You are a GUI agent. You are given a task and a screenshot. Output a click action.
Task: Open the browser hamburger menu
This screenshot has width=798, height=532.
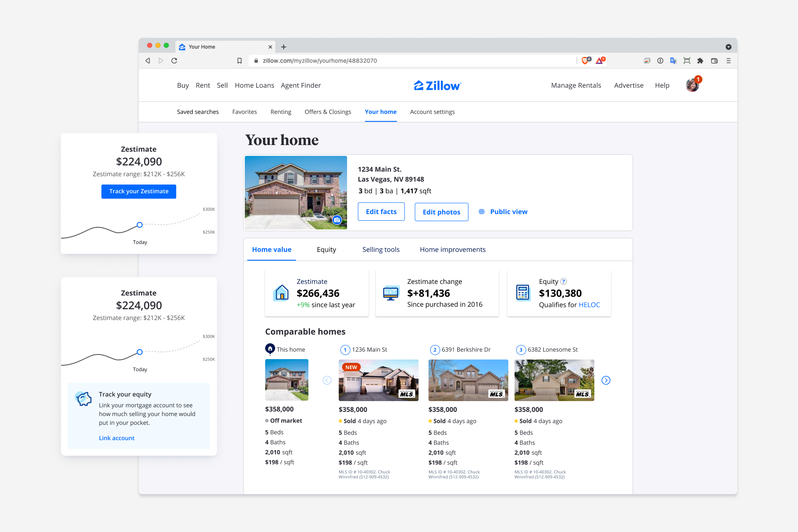(729, 61)
